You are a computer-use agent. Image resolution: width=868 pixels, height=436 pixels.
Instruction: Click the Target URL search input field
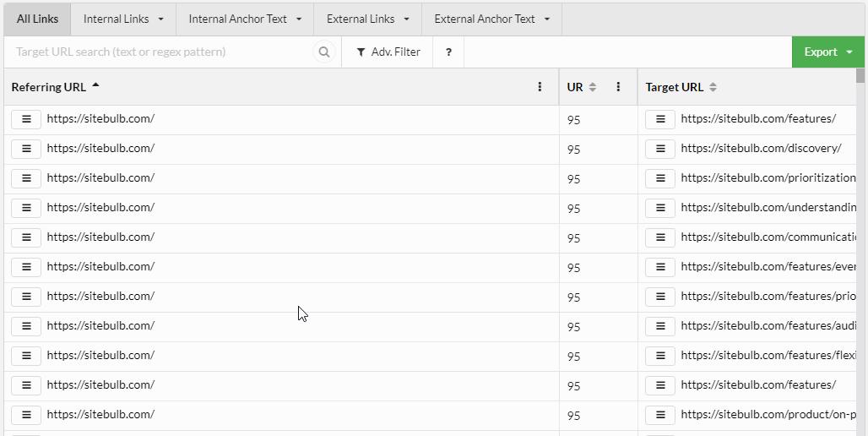point(160,52)
